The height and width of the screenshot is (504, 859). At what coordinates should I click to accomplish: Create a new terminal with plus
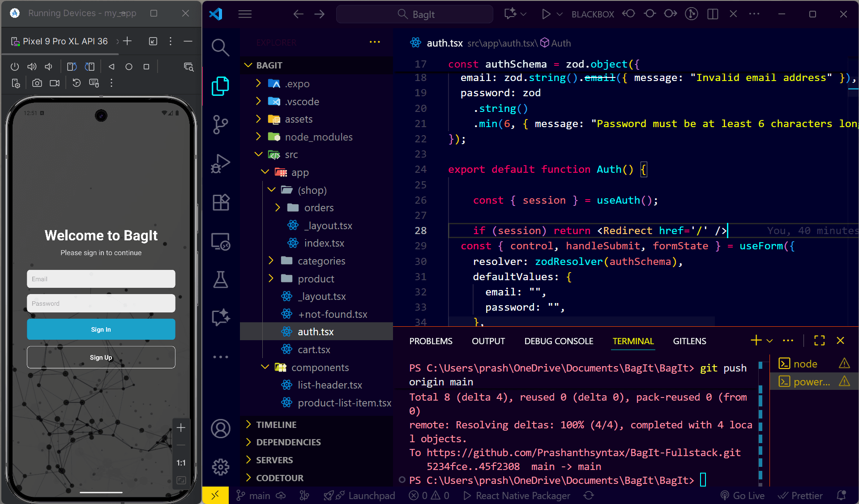click(756, 341)
